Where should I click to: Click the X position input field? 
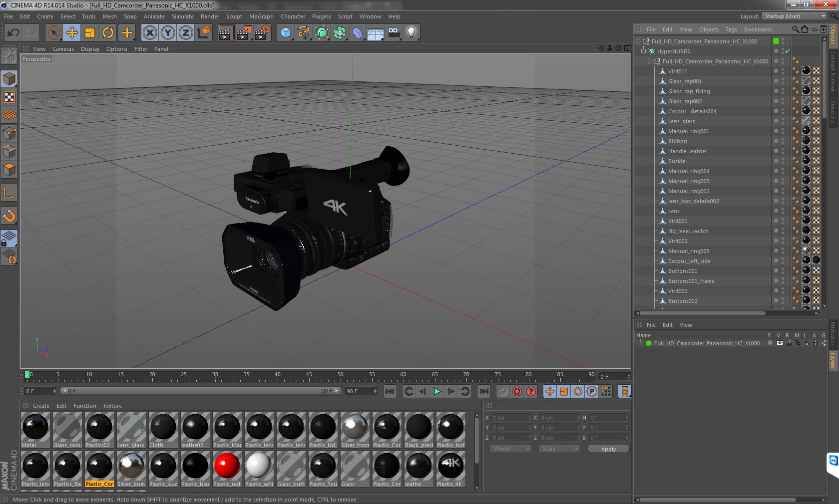[x=511, y=418]
